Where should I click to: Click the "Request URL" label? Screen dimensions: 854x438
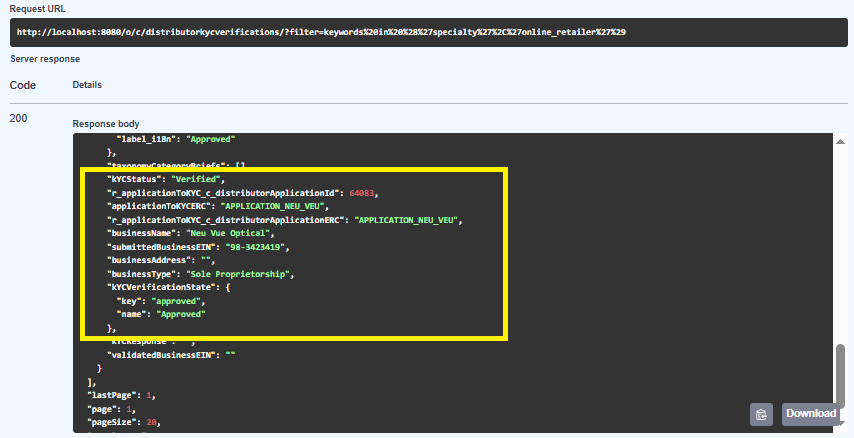[38, 9]
